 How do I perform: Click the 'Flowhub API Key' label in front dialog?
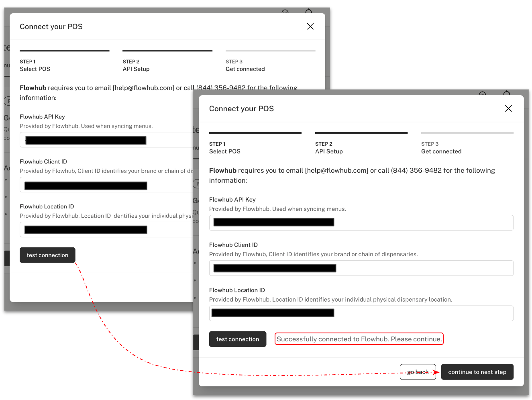pos(232,200)
